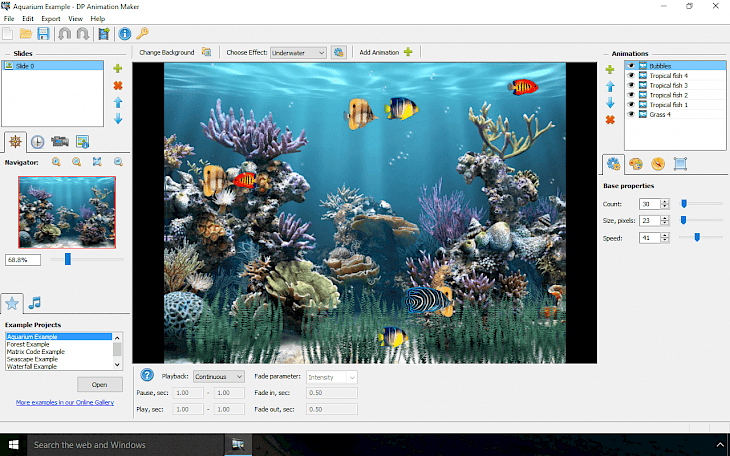
Task: Adjust the Count slider handle
Action: coord(684,204)
